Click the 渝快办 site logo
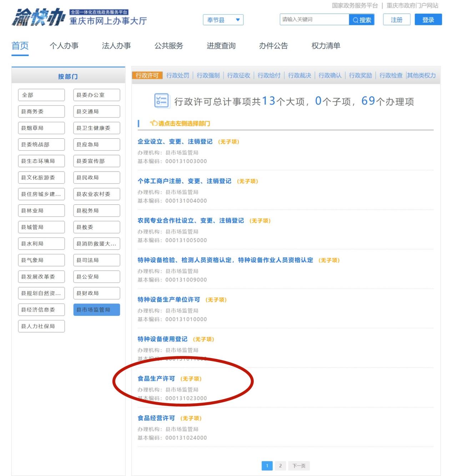453x476 pixels. [38, 17]
